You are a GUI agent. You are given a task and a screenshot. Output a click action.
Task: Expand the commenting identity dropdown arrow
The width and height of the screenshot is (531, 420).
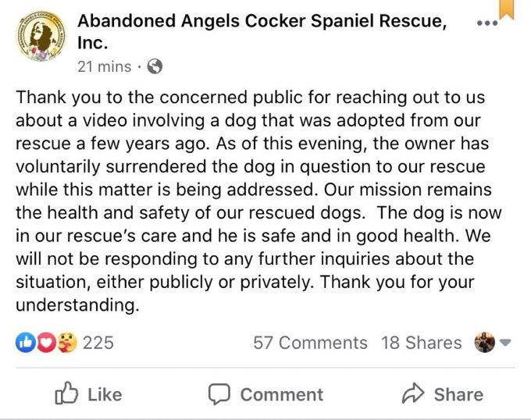click(x=504, y=343)
